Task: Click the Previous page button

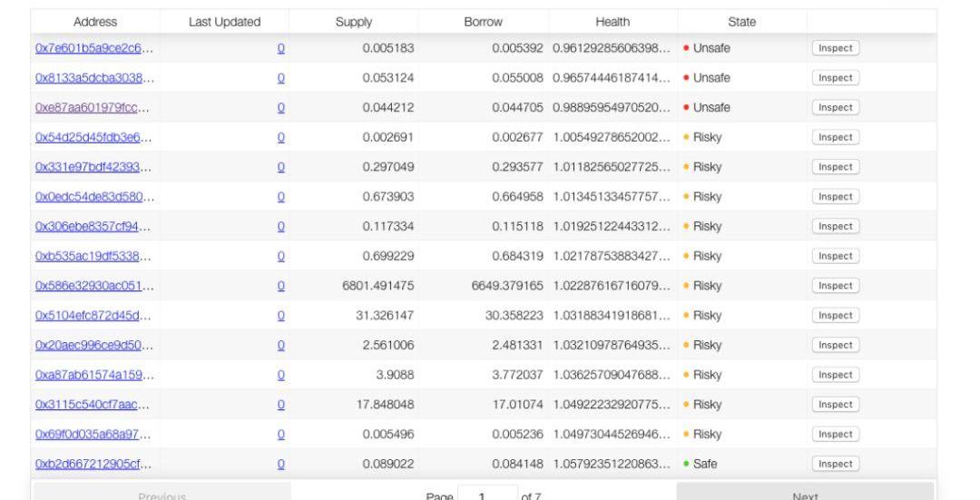Action: (x=162, y=492)
